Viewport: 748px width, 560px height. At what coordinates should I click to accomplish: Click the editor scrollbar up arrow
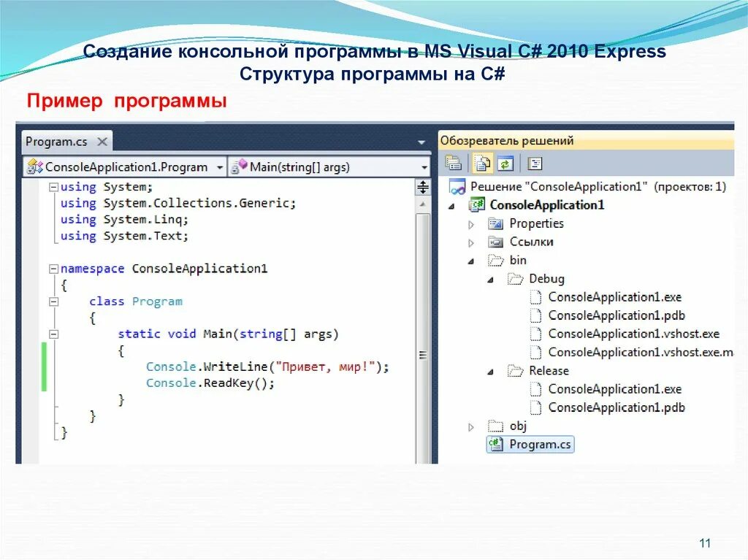pos(423,204)
